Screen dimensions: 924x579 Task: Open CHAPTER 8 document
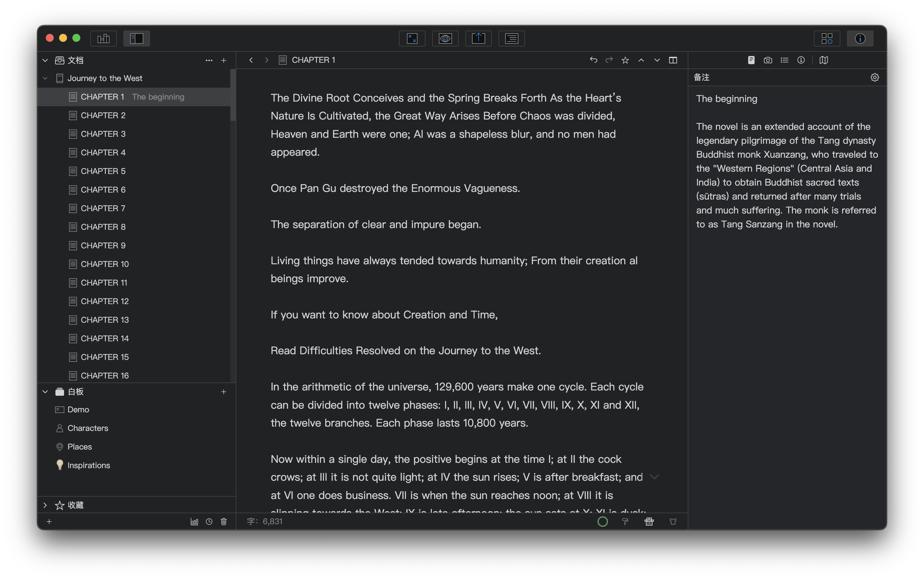(134, 227)
